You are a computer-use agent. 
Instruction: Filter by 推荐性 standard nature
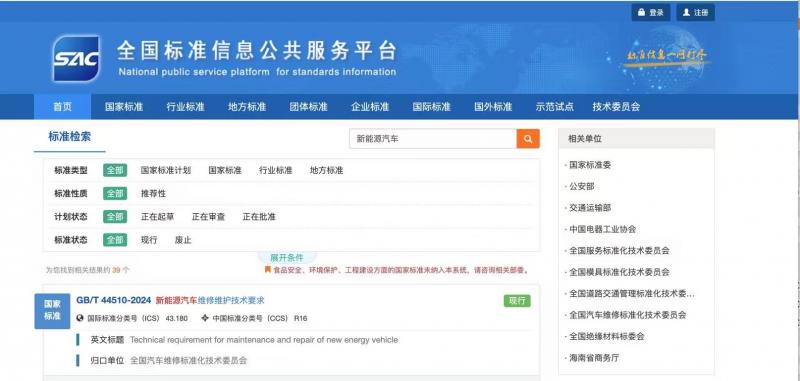pyautogui.click(x=154, y=194)
